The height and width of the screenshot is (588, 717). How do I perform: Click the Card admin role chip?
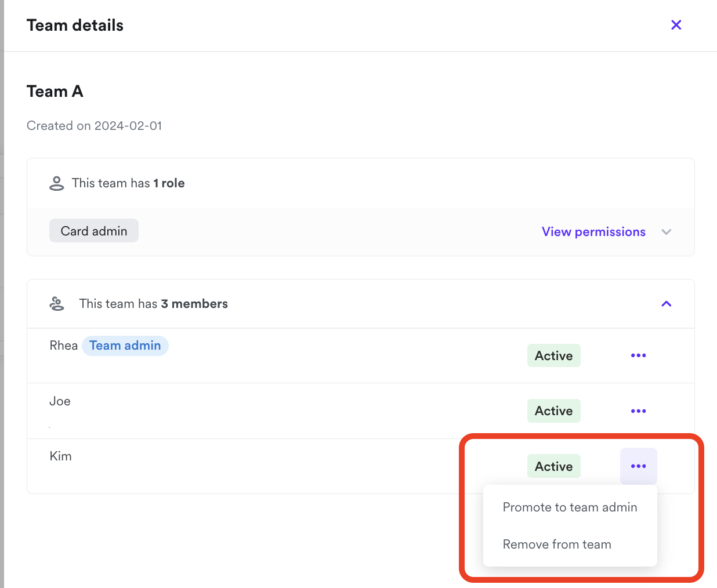[94, 231]
